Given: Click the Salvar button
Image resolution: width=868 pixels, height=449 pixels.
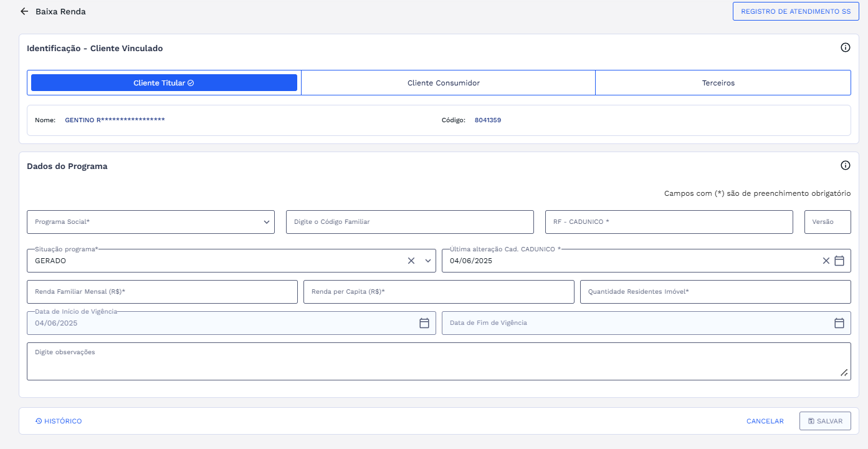Looking at the screenshot, I should 825,421.
